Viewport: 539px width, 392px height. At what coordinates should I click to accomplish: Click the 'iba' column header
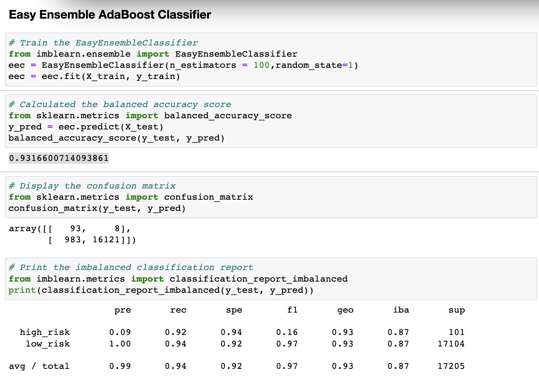[401, 310]
